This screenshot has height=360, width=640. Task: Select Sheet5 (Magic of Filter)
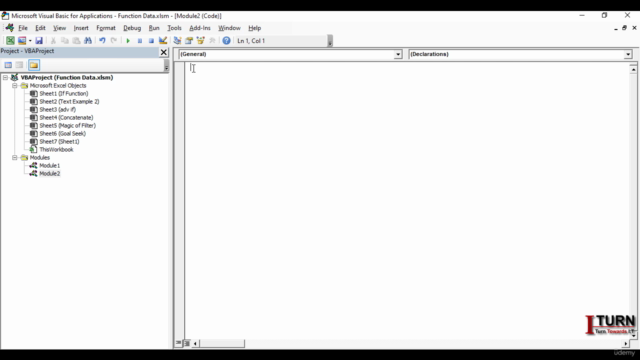pos(67,125)
